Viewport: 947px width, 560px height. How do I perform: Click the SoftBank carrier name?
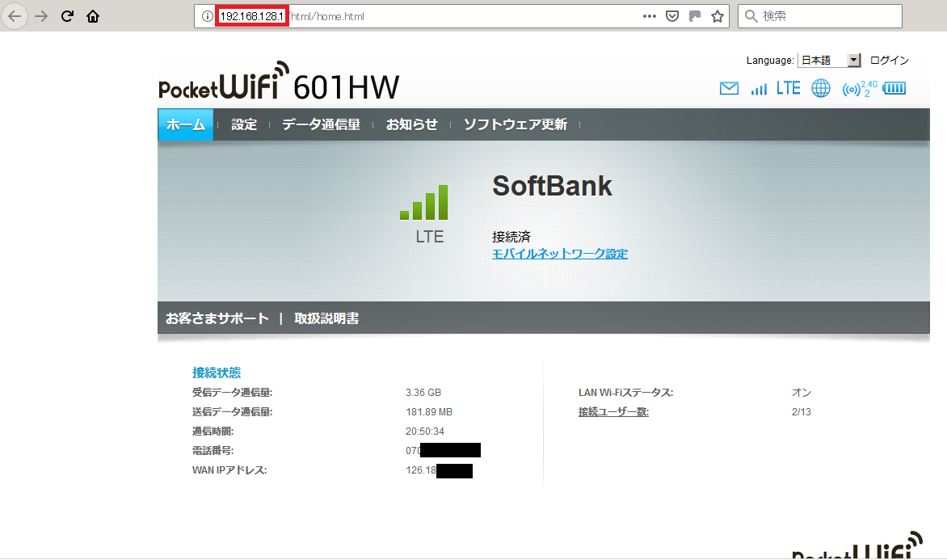pos(552,186)
